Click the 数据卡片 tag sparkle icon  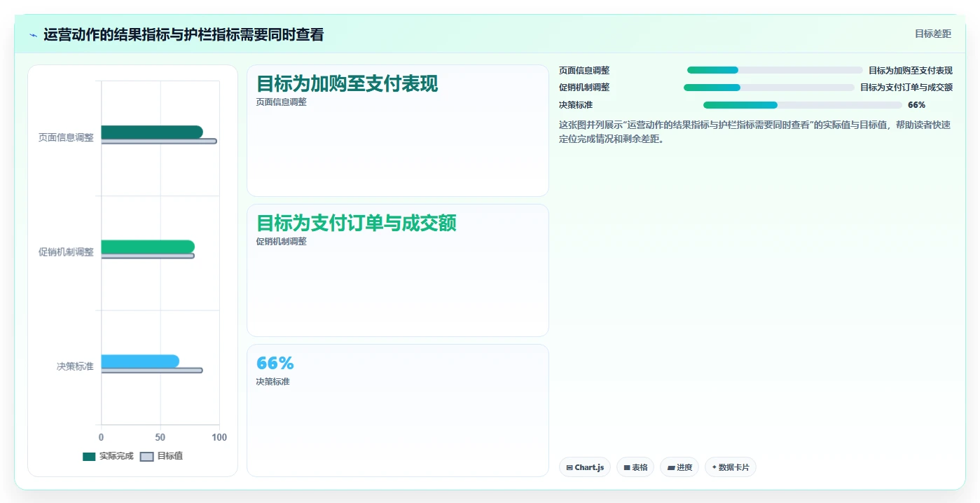(714, 467)
